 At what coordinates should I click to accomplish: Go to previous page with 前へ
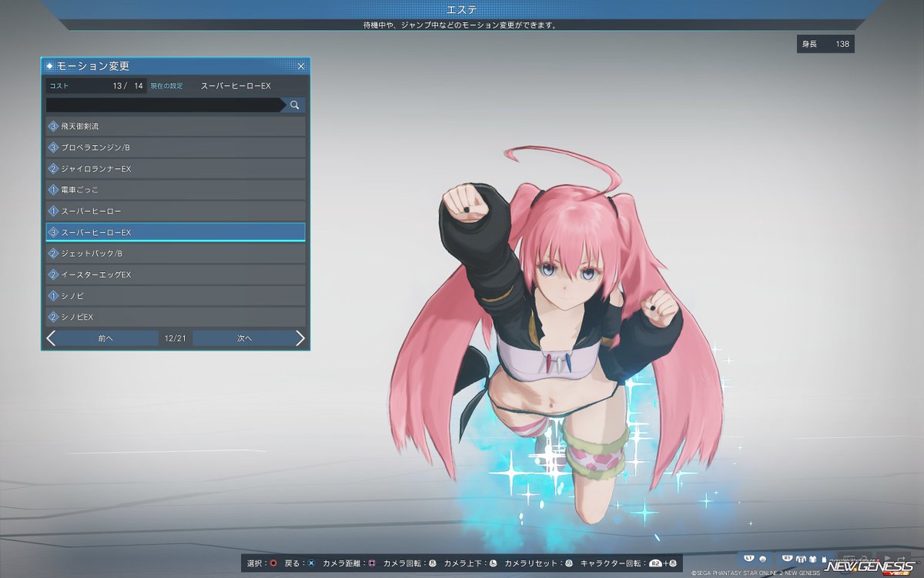(107, 338)
